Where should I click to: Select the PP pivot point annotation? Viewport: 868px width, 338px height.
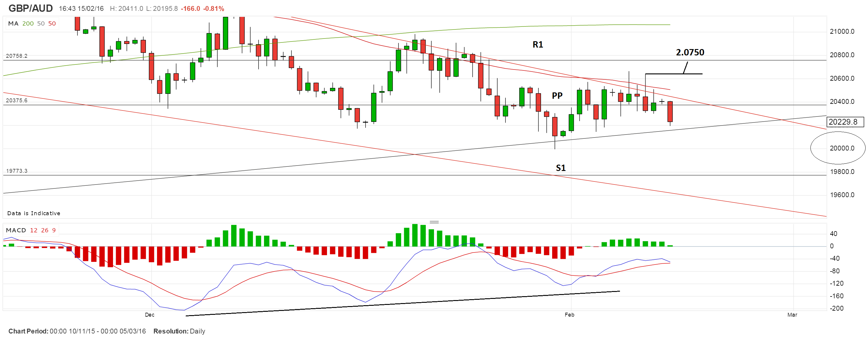tap(557, 96)
